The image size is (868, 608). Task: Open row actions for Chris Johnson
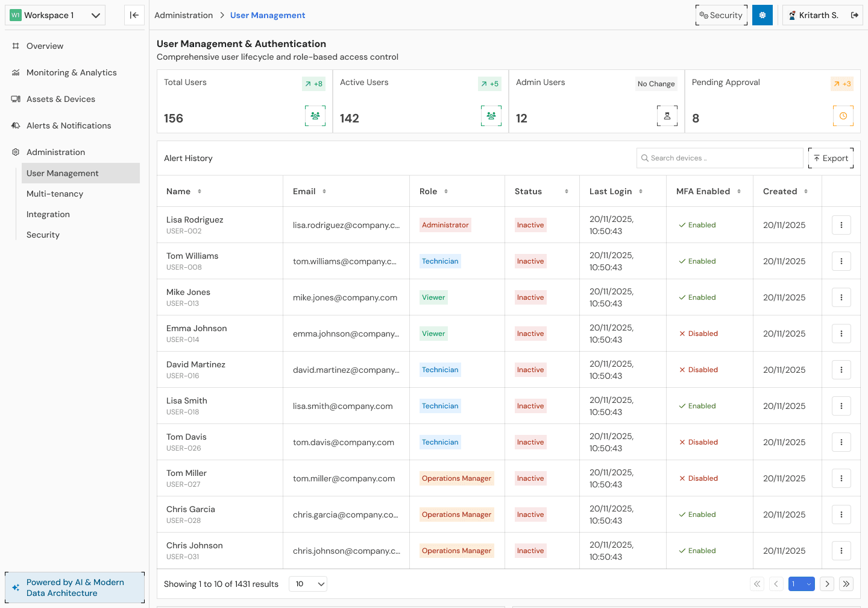(x=841, y=551)
